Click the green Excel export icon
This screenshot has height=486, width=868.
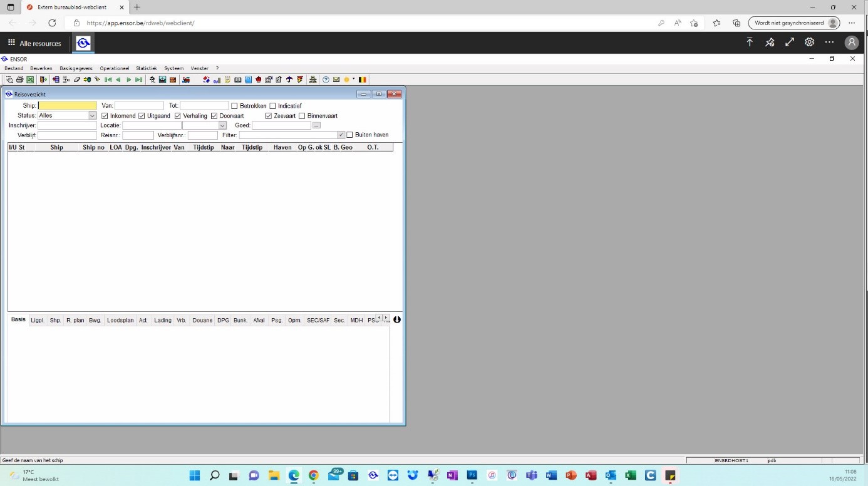tap(29, 80)
